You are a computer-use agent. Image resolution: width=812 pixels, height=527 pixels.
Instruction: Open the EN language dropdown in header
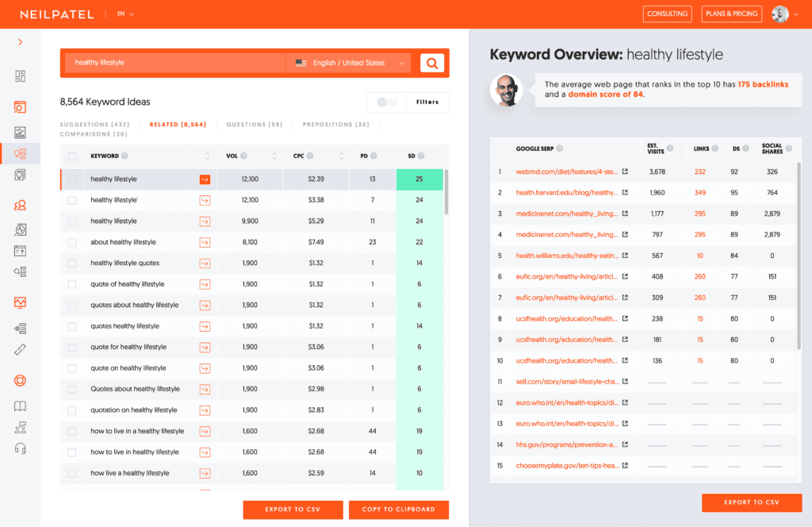click(x=125, y=14)
